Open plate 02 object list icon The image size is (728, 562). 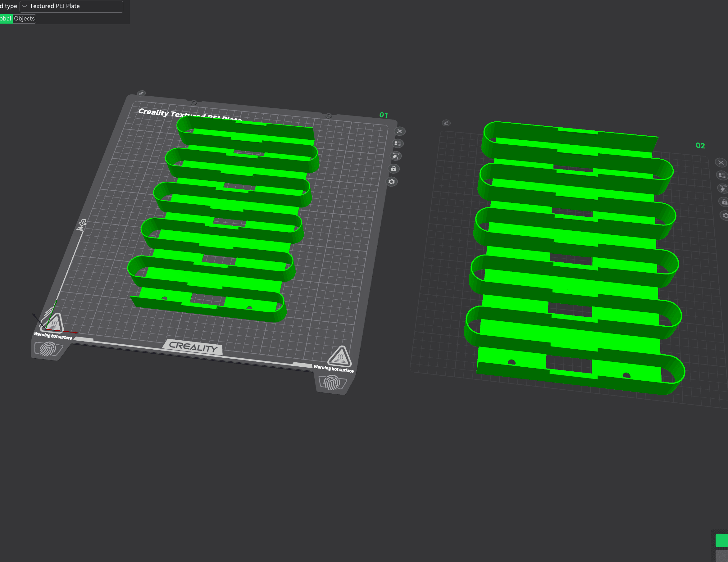click(x=722, y=175)
